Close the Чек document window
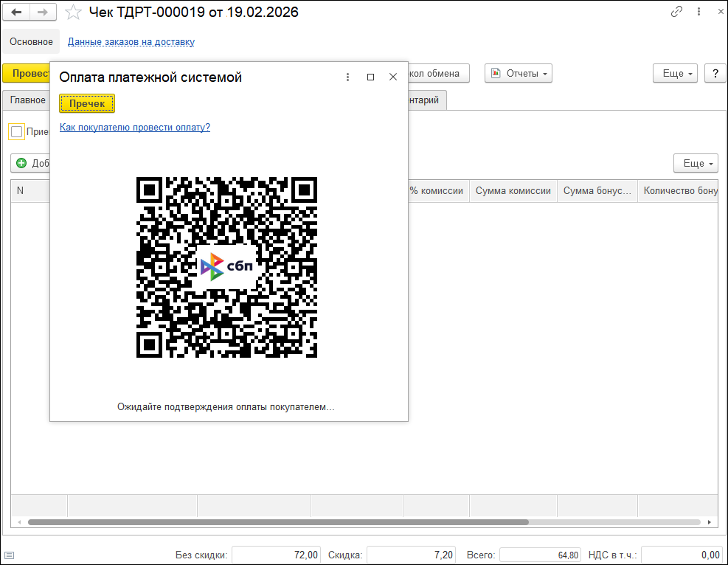 (721, 12)
